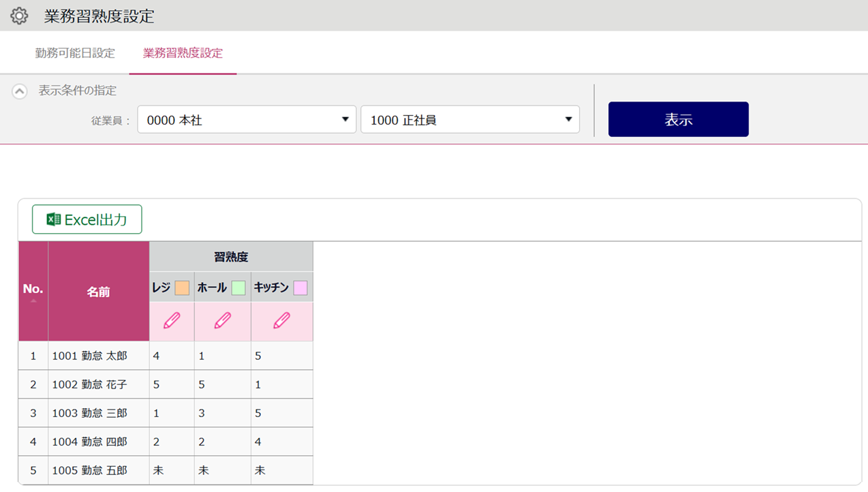Click the 名前 column header
This screenshot has height=492, width=868.
point(98,292)
